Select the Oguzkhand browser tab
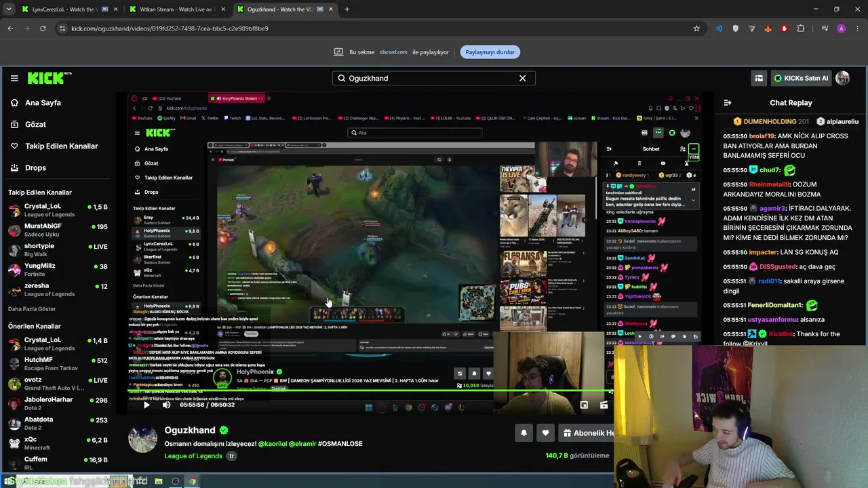 pos(285,9)
